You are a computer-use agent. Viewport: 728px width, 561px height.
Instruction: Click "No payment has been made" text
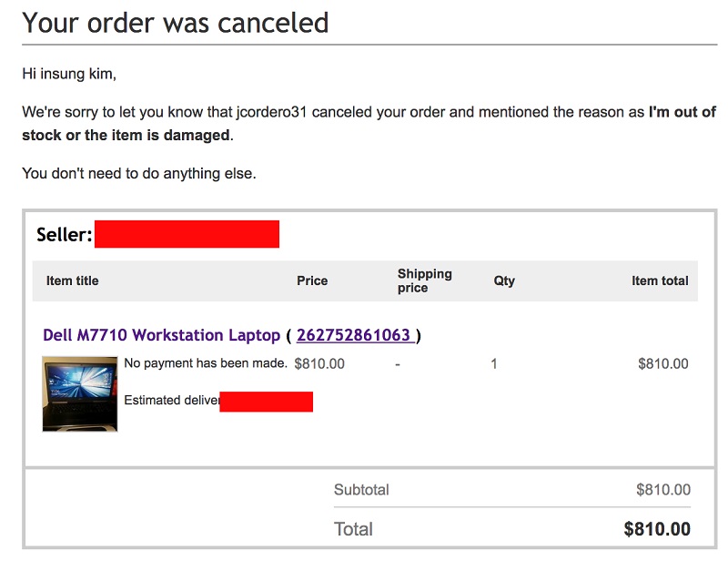point(206,363)
